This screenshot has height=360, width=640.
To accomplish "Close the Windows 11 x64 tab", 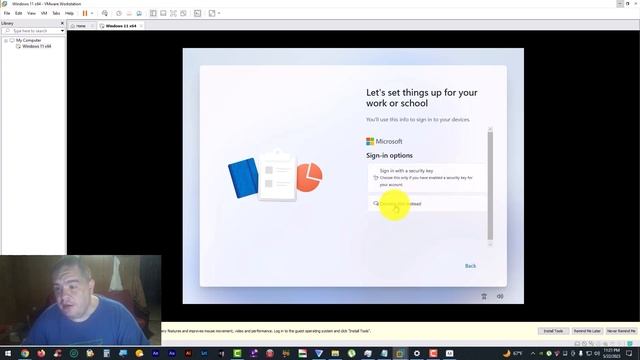I will pyautogui.click(x=141, y=26).
